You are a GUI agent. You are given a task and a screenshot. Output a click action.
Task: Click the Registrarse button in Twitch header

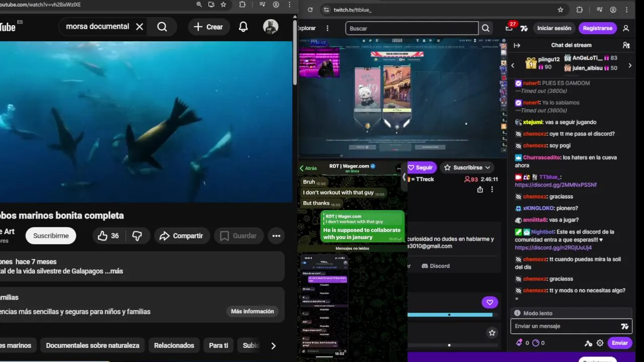click(597, 28)
